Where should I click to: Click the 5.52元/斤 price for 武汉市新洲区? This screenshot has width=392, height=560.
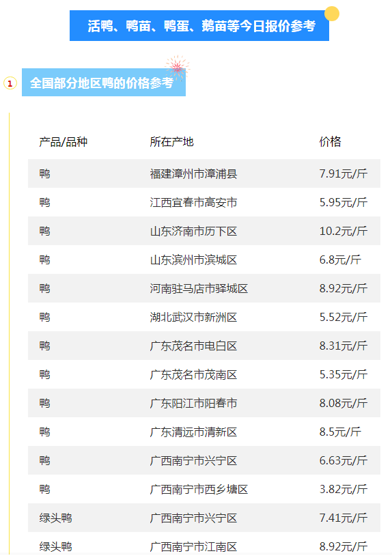(x=344, y=317)
